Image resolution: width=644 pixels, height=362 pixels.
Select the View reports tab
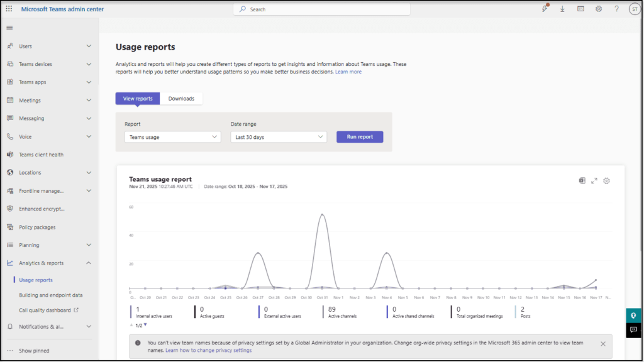coord(137,98)
